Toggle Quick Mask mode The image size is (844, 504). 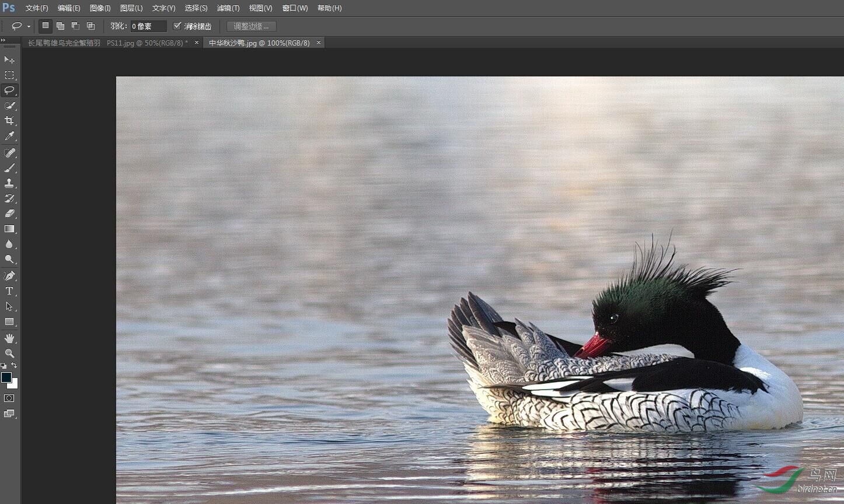(x=9, y=398)
